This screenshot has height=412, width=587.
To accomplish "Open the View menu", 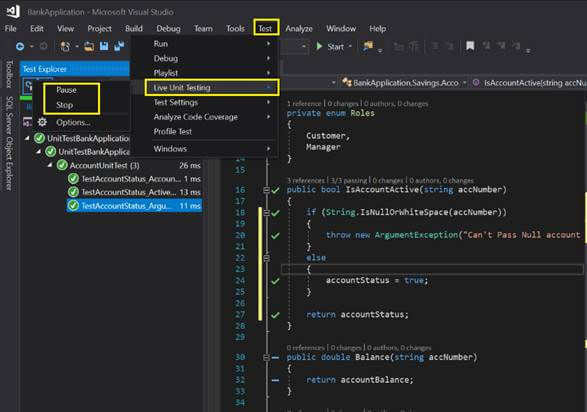I will point(65,28).
